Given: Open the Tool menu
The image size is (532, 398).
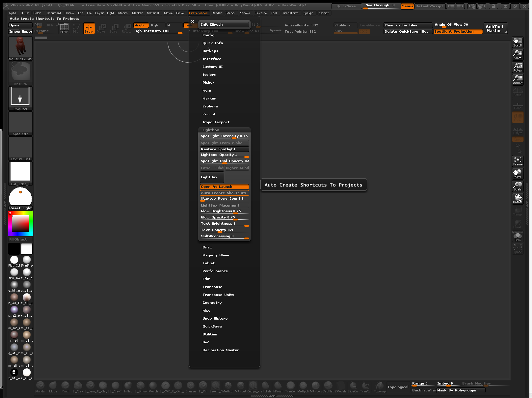Looking at the screenshot, I should pos(274,13).
